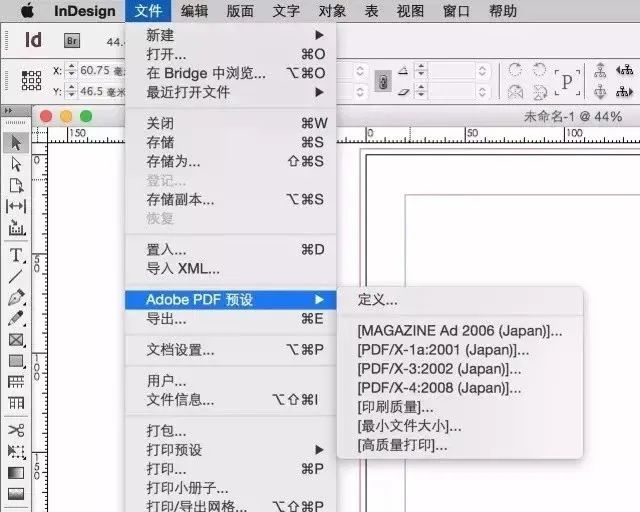The height and width of the screenshot is (512, 640).
Task: Click 导出... menu item
Action: tap(231, 319)
